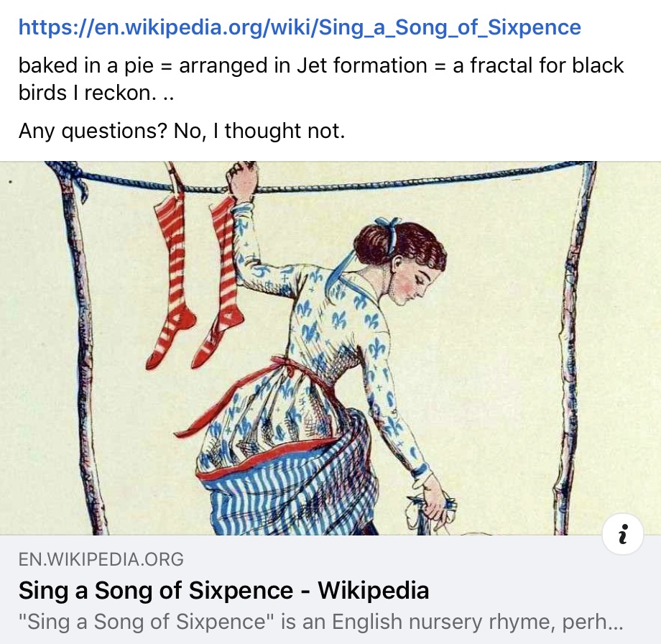The height and width of the screenshot is (644, 661).
Task: Open the maid illustration preview image
Action: point(330,348)
